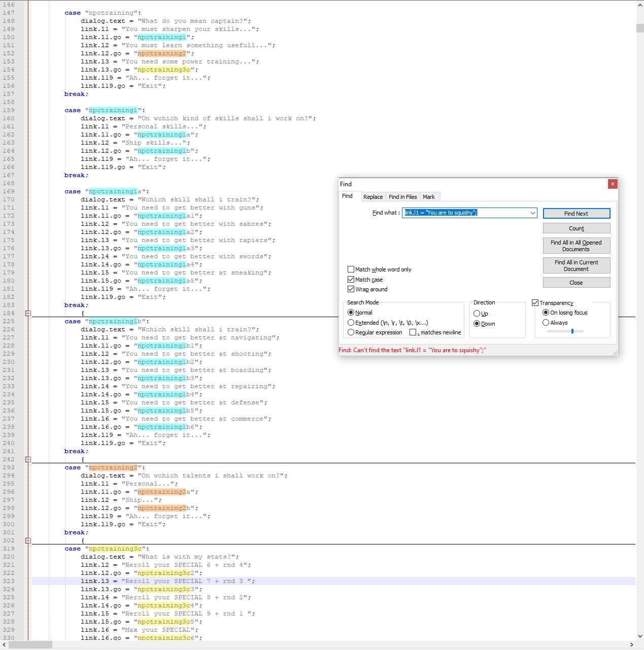Click "You need to get better at commerce"
Viewport: 644px width, 650px height.
[196, 419]
